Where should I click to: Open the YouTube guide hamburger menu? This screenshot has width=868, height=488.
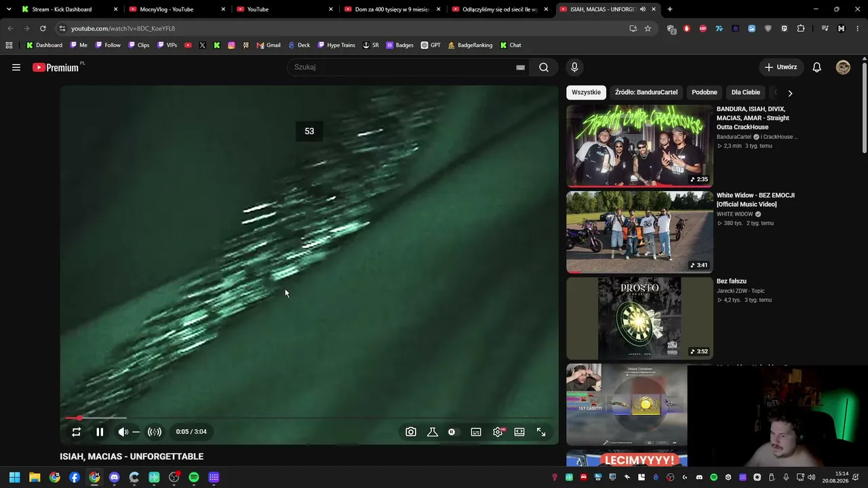[x=16, y=67]
